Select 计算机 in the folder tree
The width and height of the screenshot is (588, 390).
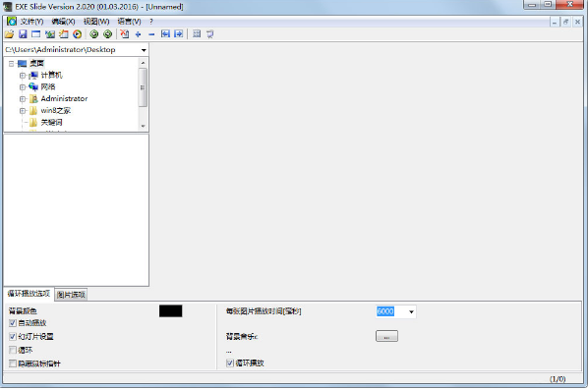coord(52,76)
